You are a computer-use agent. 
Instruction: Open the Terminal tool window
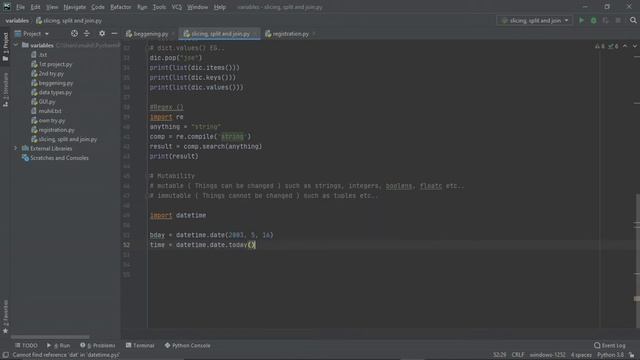(140, 345)
